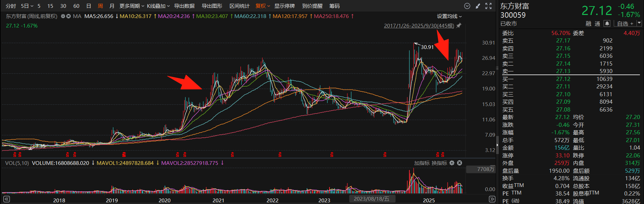This screenshot has height=204, width=644.
Task: Expand chart to fullscreen
Action: pos(489,6)
